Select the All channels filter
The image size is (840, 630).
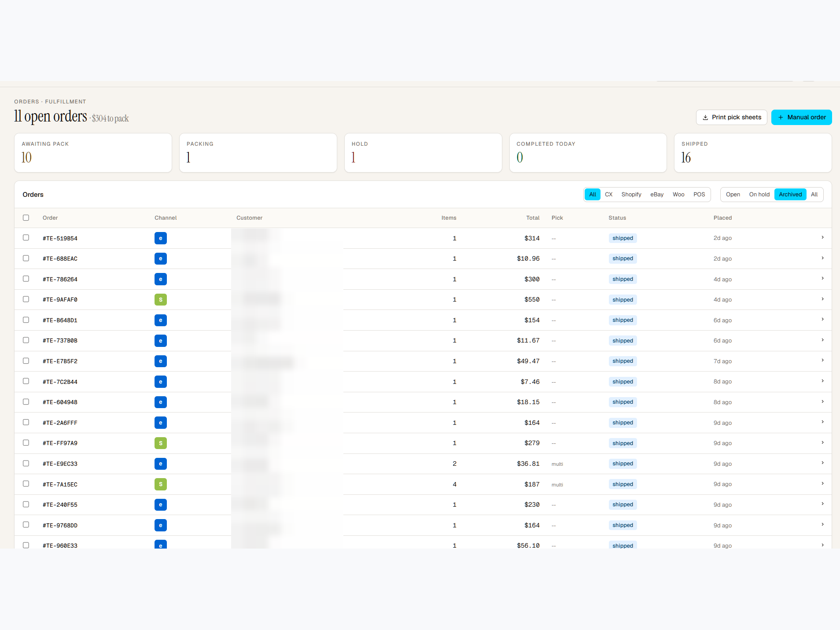[x=593, y=195]
